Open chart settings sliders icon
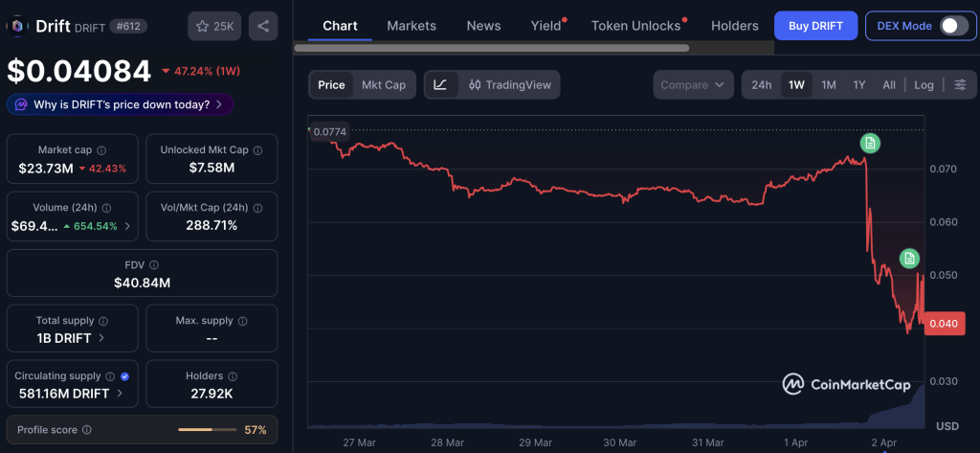Viewport: 980px width, 453px height. coord(961,85)
